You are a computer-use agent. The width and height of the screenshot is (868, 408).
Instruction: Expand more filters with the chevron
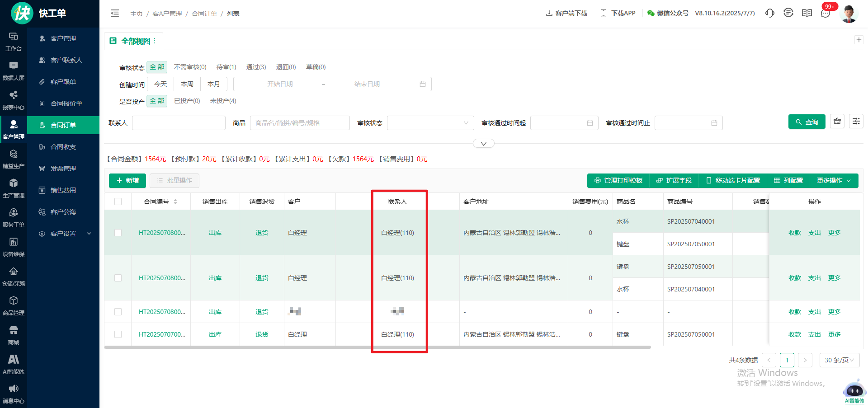point(483,144)
